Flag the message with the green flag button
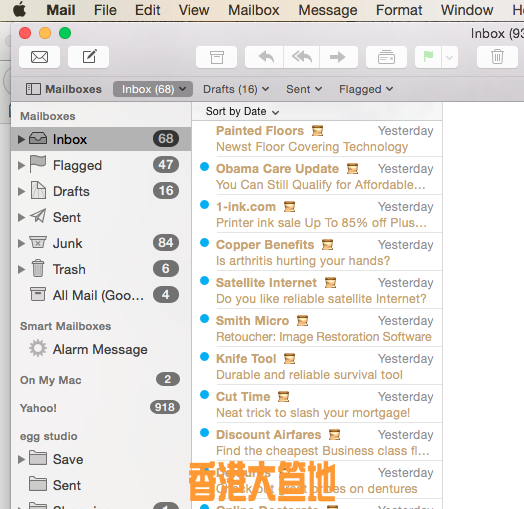The height and width of the screenshot is (509, 524). (428, 57)
